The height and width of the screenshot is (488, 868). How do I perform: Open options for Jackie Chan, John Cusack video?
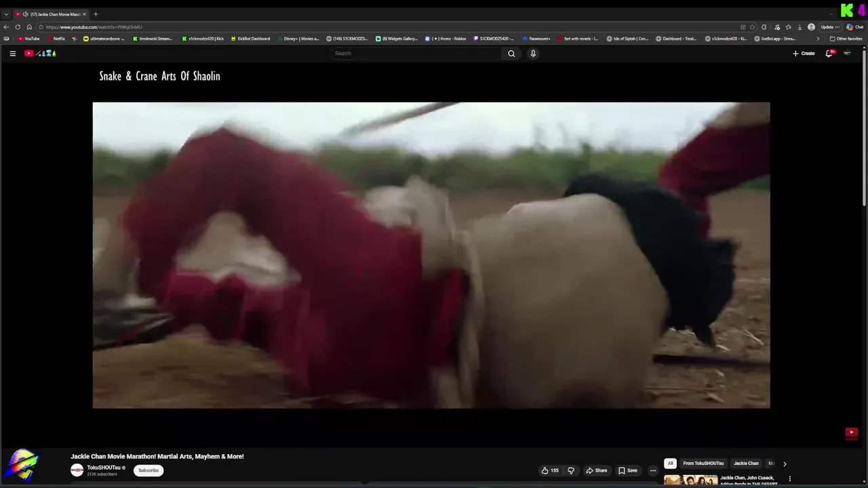[x=789, y=479]
